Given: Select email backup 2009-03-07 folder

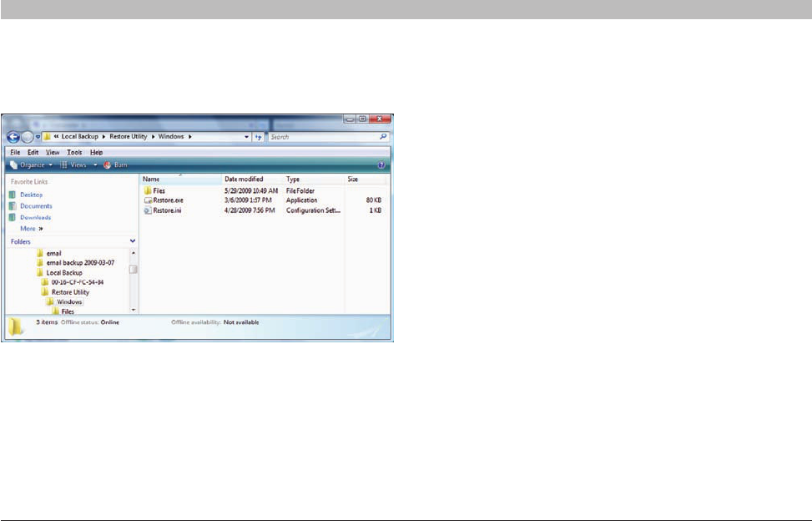Looking at the screenshot, I should tap(80, 262).
